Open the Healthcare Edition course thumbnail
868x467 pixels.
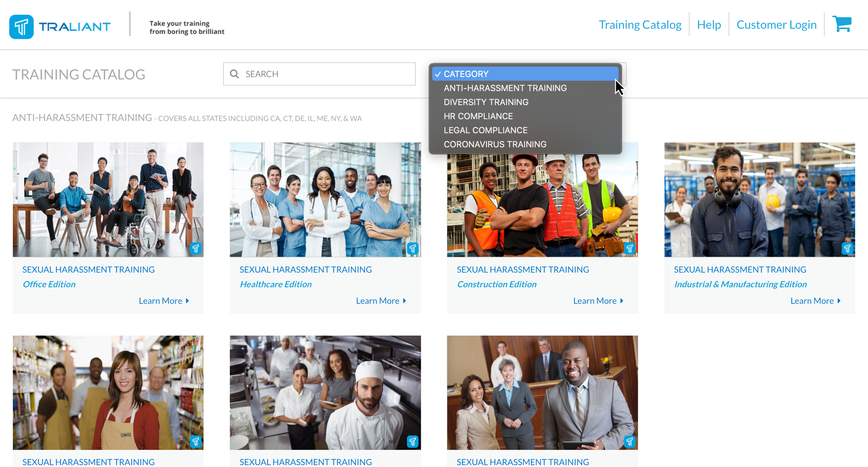(325, 200)
